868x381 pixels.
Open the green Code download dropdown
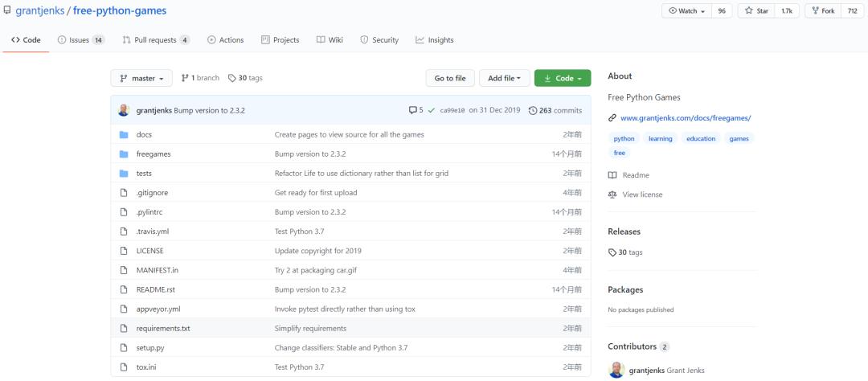tap(563, 78)
